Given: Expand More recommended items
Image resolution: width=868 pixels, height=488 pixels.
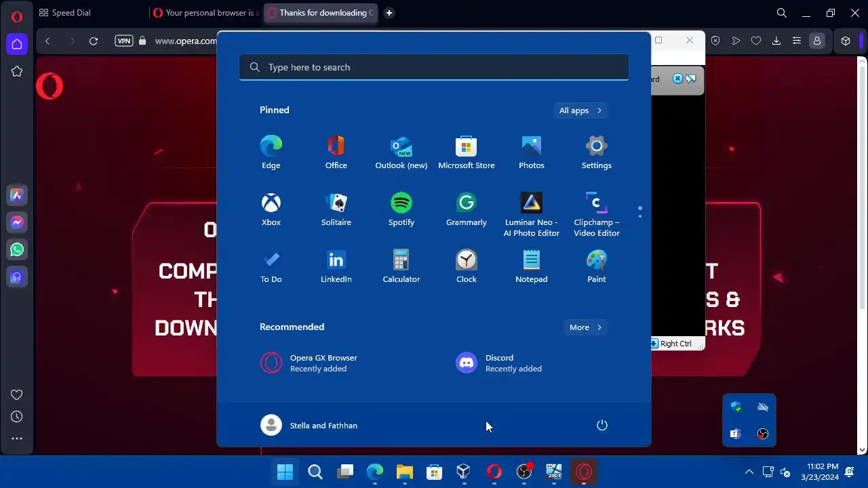Looking at the screenshot, I should click(586, 327).
